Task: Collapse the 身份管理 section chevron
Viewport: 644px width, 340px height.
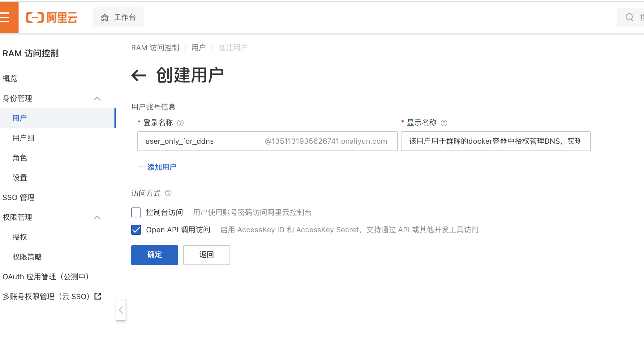Action: click(97, 98)
